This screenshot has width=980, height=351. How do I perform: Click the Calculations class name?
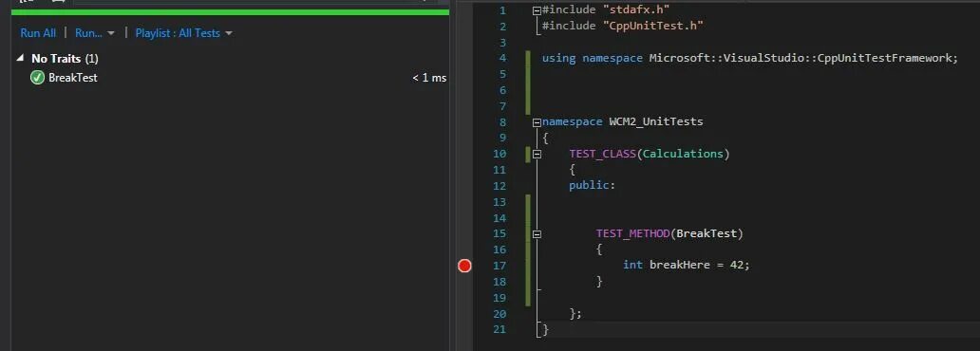[683, 154]
